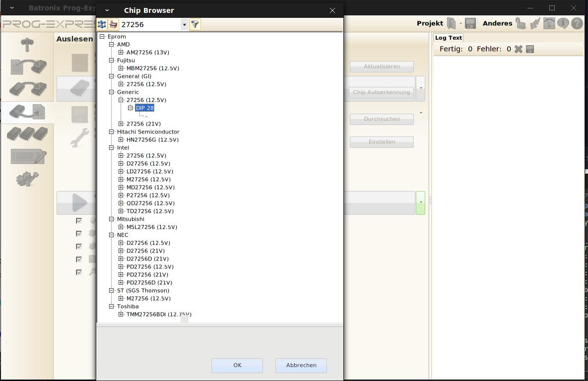This screenshot has width=588, height=381.
Task: Toggle the last checkbox below the play button
Action: (x=79, y=272)
